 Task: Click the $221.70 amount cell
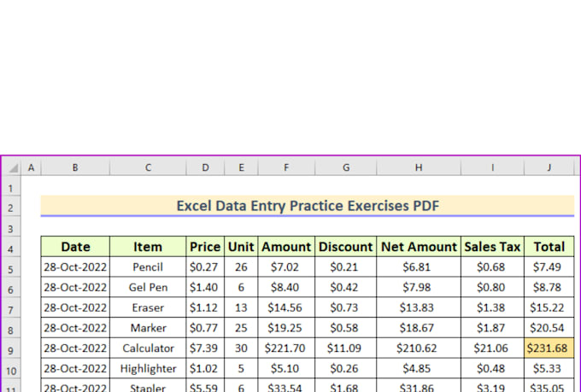286,348
